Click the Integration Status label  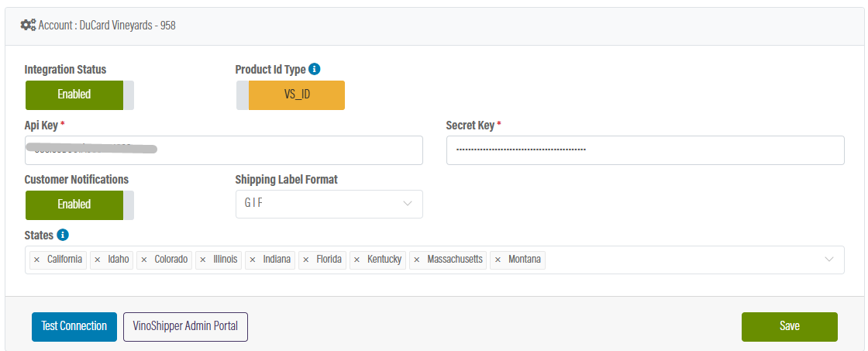tap(65, 70)
